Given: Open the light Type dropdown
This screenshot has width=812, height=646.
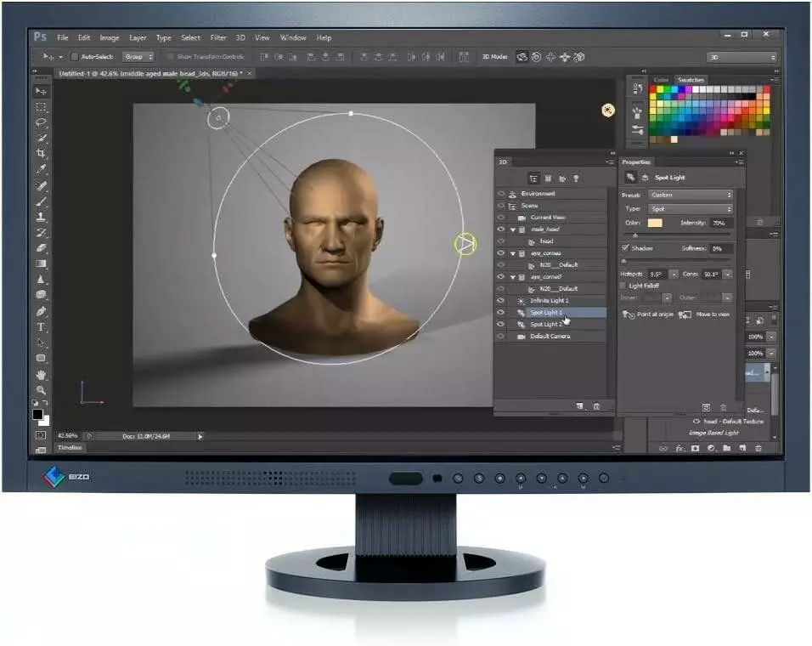Looking at the screenshot, I should [x=690, y=208].
